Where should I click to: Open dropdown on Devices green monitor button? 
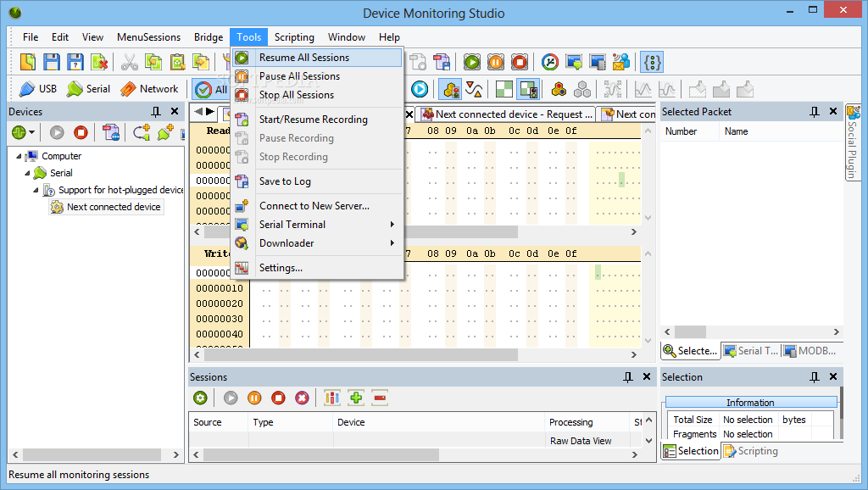point(31,133)
